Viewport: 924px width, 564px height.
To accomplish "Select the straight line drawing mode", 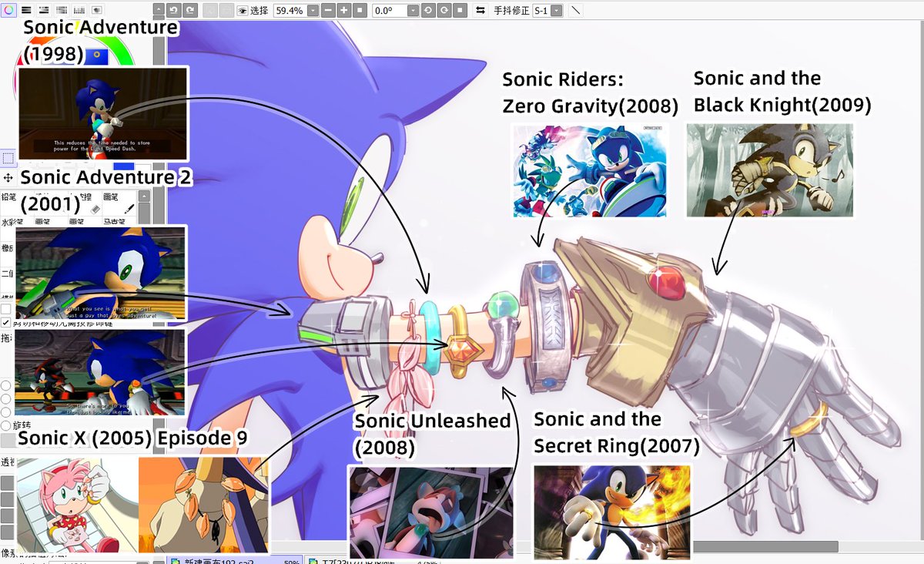I will 576,11.
